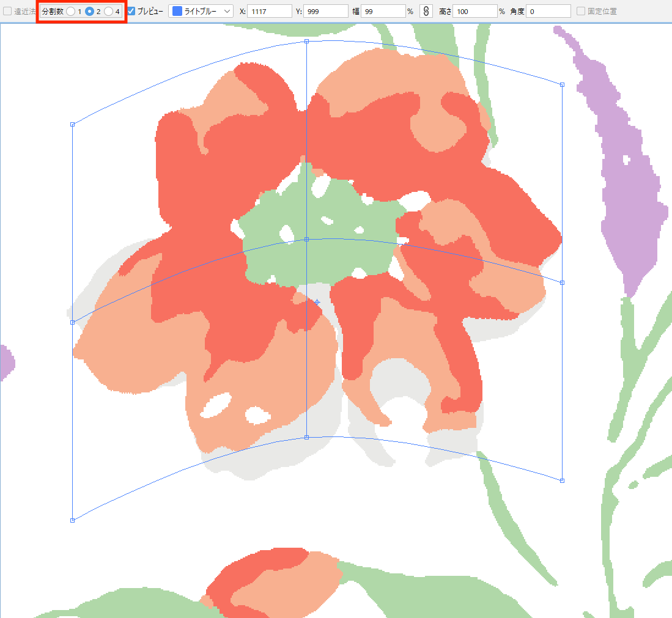Toggle the aspect ratio lock icon
672x618 pixels.
(426, 11)
